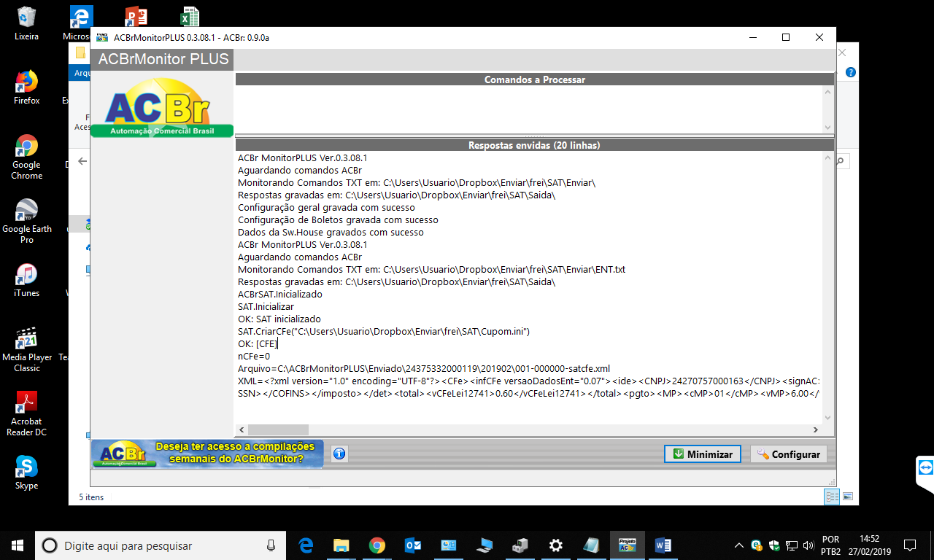Select the line 'ACBrSAT.Inicializado'
The width and height of the screenshot is (934, 560).
tap(280, 294)
